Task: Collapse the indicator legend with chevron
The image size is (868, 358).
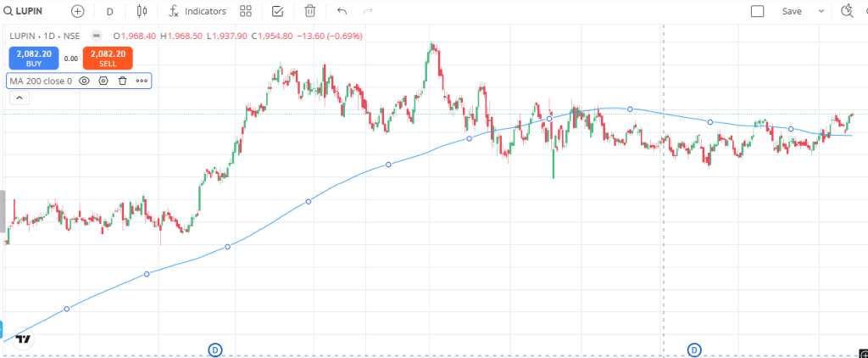Action: point(17,98)
